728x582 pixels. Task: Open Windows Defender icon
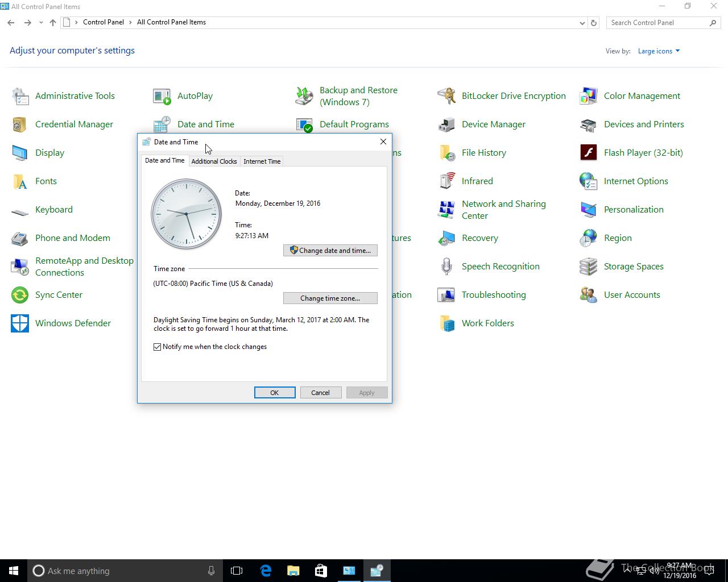20,323
